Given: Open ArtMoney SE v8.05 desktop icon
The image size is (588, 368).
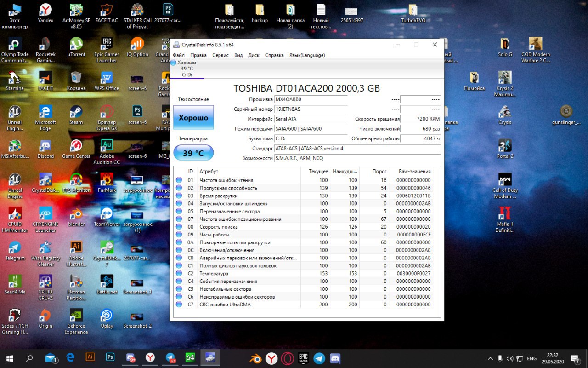Looking at the screenshot, I should pos(76,16).
